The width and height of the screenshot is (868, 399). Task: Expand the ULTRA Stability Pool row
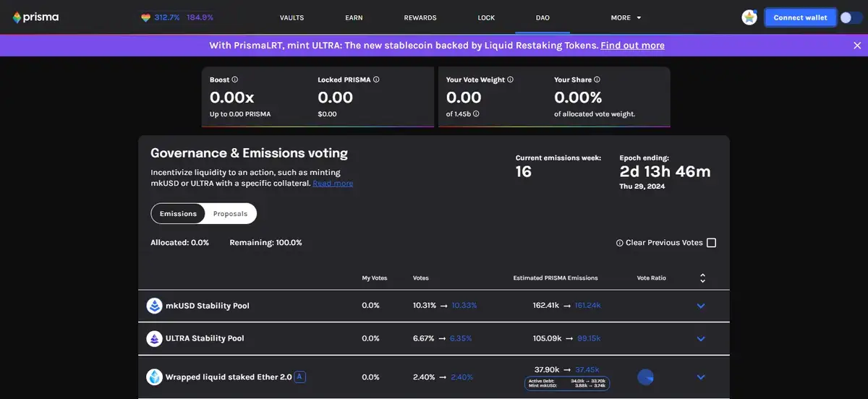(700, 338)
